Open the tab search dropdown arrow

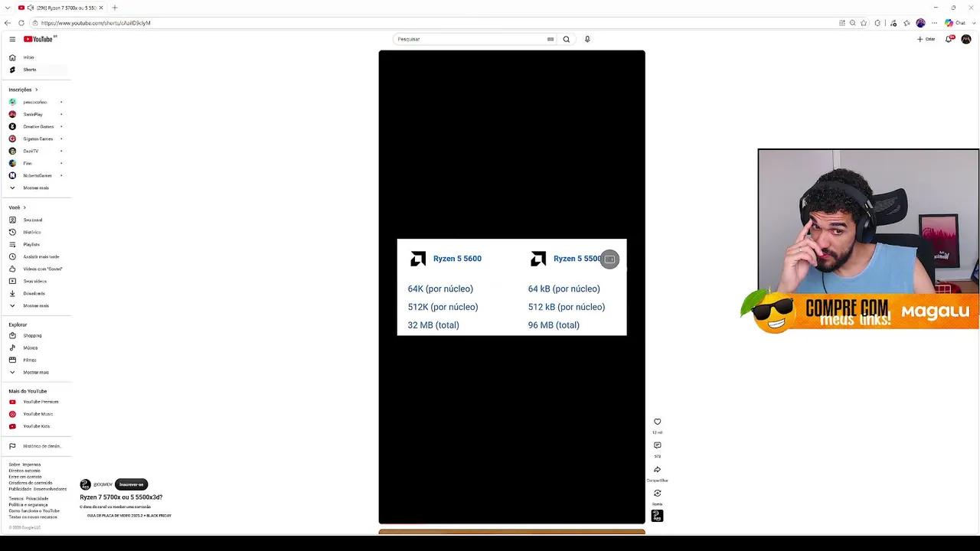(8, 8)
